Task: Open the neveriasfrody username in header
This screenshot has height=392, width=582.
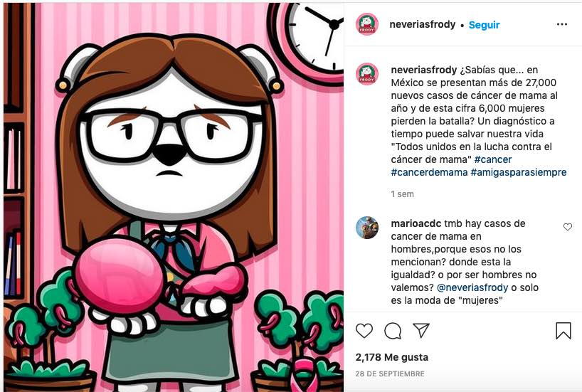Action: point(423,24)
